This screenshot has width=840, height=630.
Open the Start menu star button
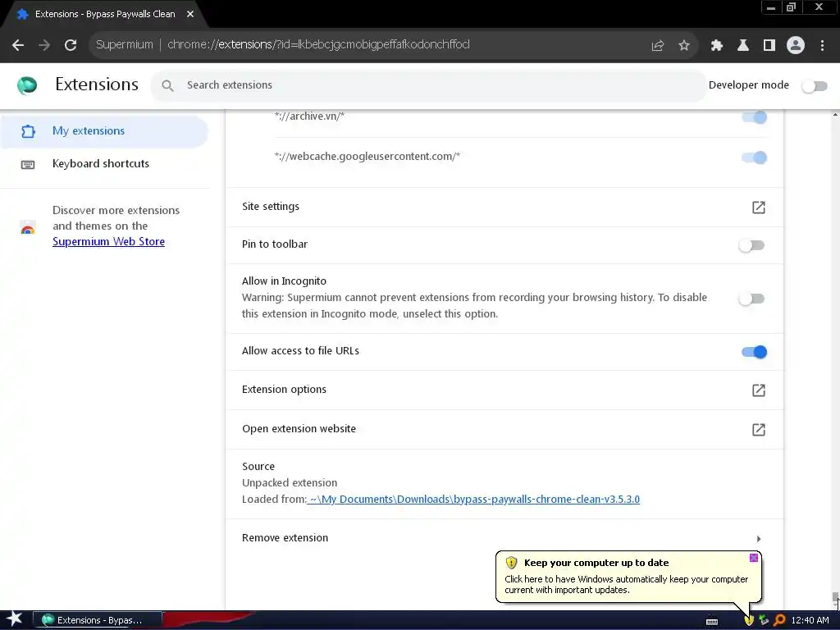pyautogui.click(x=15, y=619)
